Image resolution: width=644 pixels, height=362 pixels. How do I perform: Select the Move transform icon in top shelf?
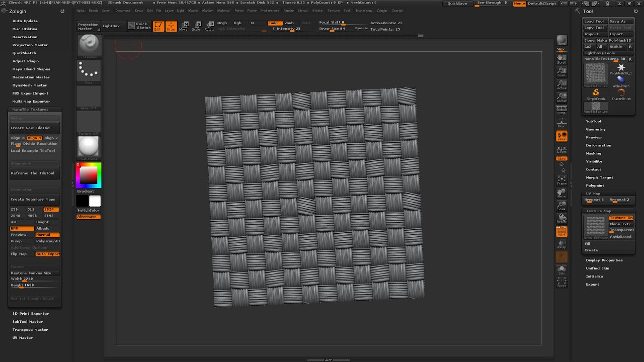point(184,26)
